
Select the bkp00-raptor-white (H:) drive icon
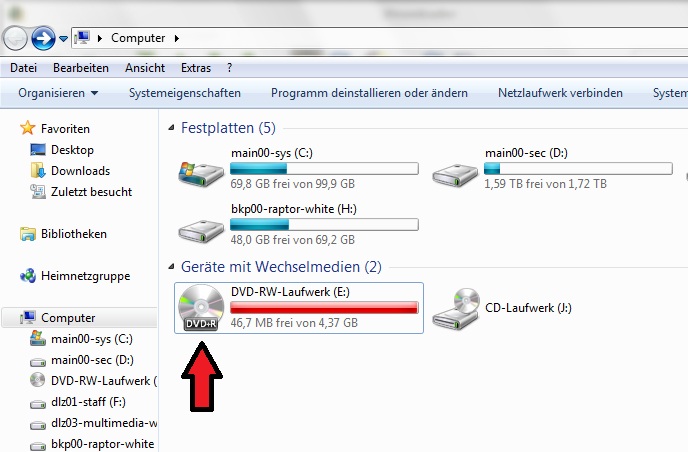pyautogui.click(x=201, y=230)
